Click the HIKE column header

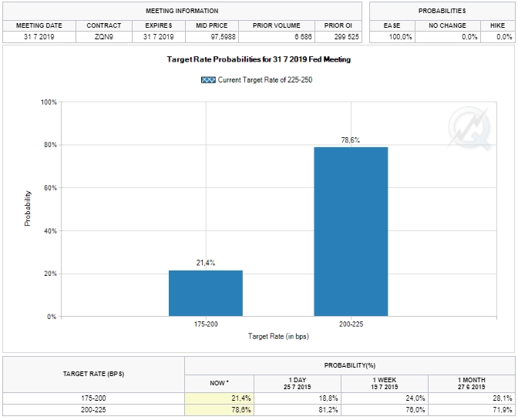coord(497,25)
